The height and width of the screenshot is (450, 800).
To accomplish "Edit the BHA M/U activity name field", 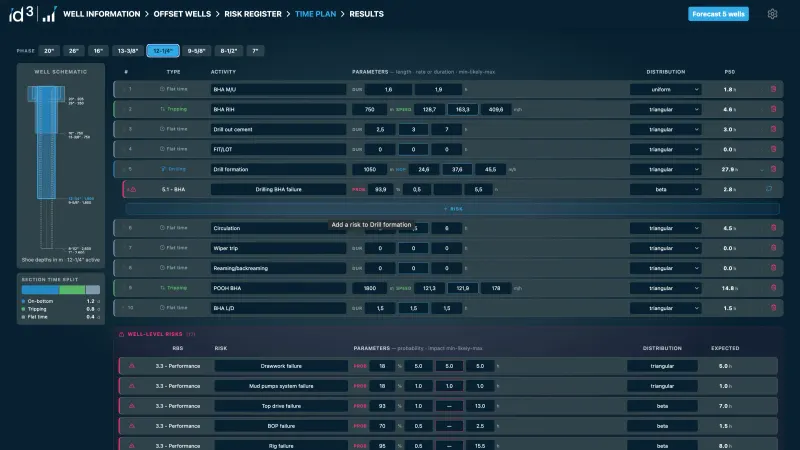I will 278,89.
